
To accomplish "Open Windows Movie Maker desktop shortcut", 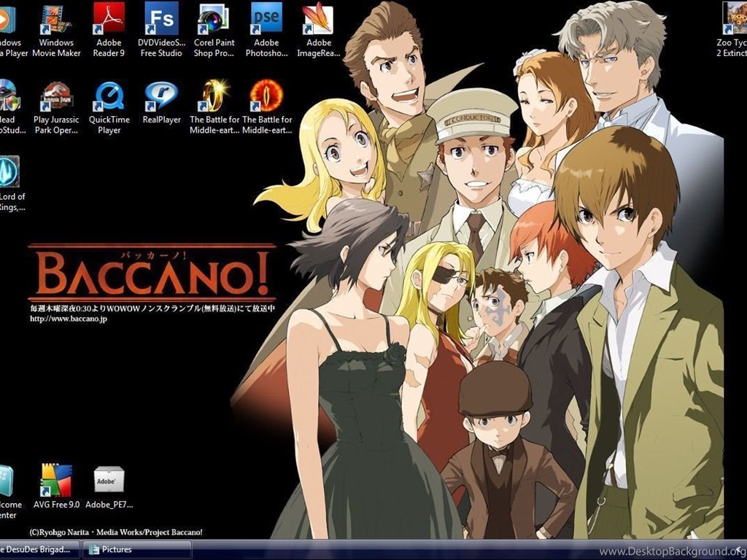I will click(56, 20).
